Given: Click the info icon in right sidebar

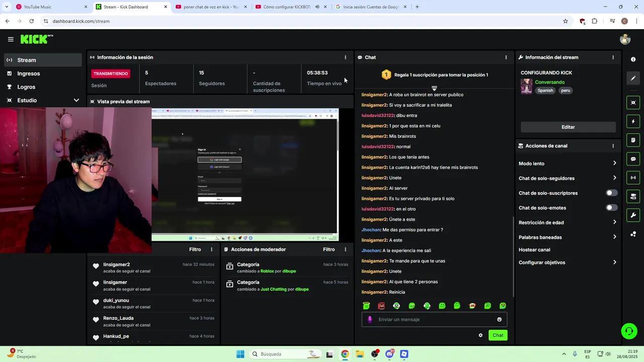Looking at the screenshot, I should tap(633, 59).
